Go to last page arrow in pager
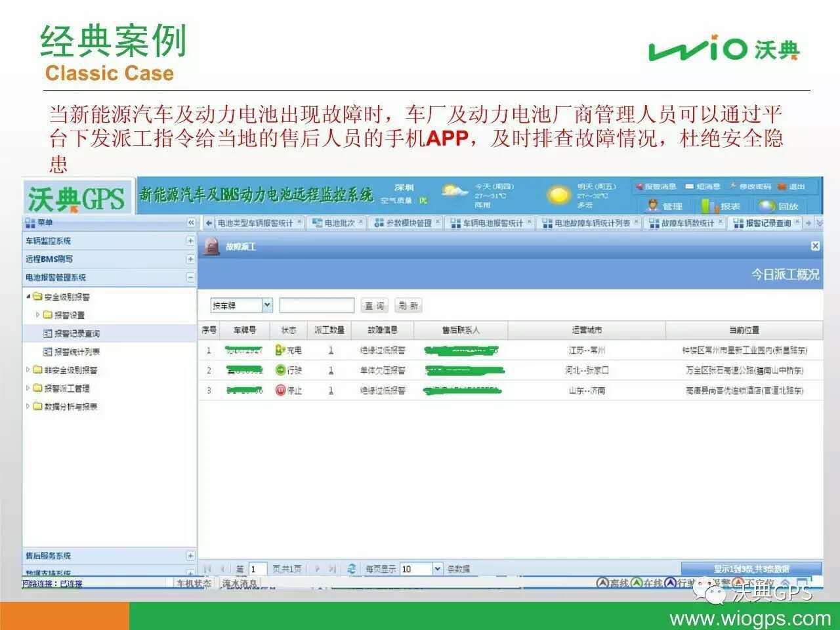 click(x=332, y=569)
